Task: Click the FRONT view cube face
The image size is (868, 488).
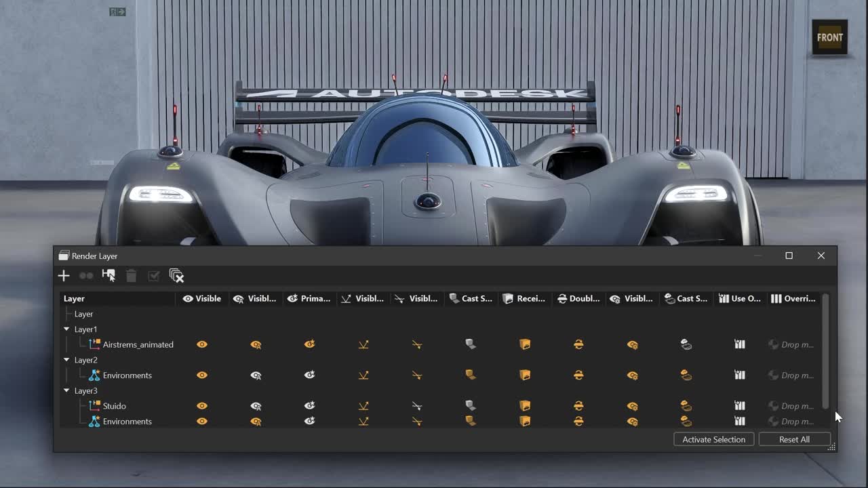Action: pos(830,37)
